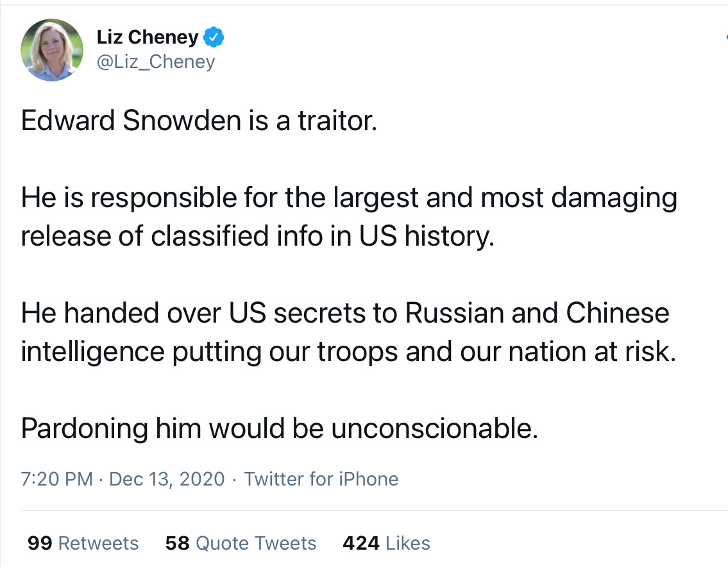This screenshot has height=567, width=728.
Task: View the Quote Tweets list label
Action: [257, 543]
